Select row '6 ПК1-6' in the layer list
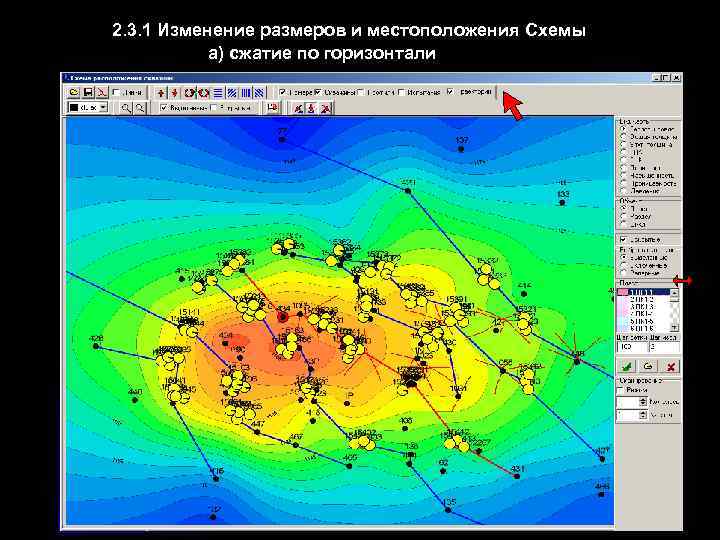This screenshot has height=540, width=720. [x=643, y=328]
